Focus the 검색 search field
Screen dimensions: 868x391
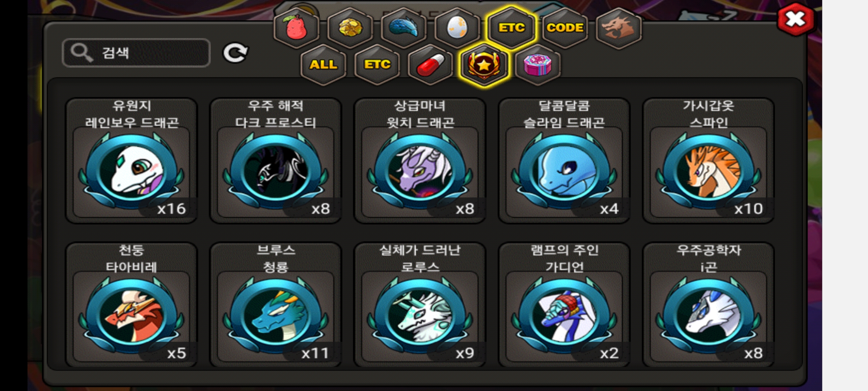[x=136, y=53]
